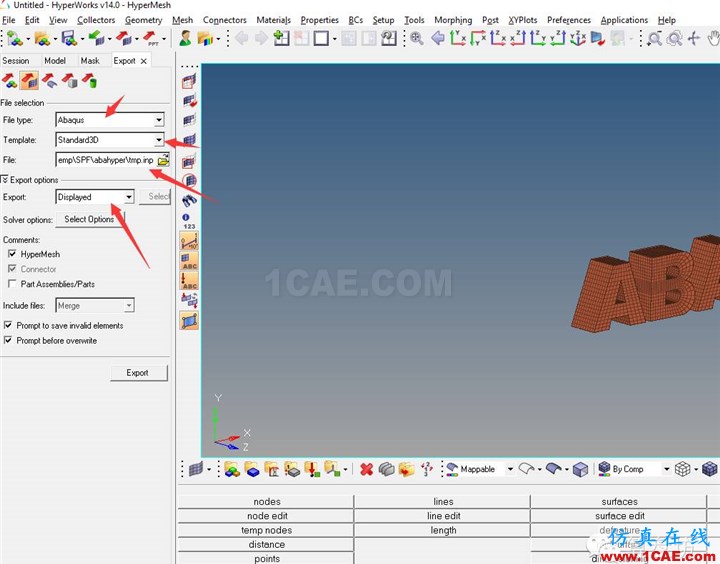Click the File path input field
The height and width of the screenshot is (564, 720).
tap(106, 160)
